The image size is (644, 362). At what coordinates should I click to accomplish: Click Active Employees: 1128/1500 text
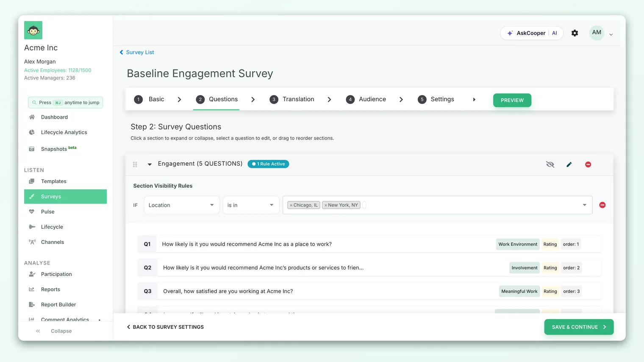pos(58,70)
